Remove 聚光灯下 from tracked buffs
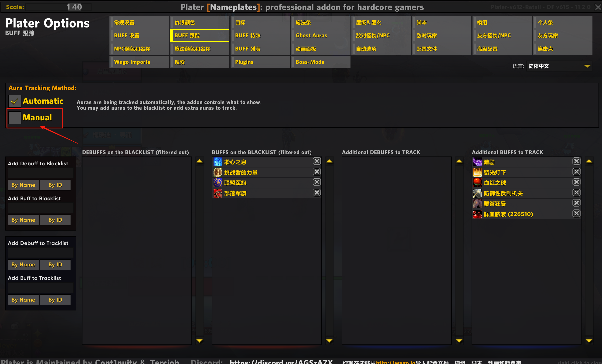This screenshot has width=602, height=364. [x=576, y=172]
